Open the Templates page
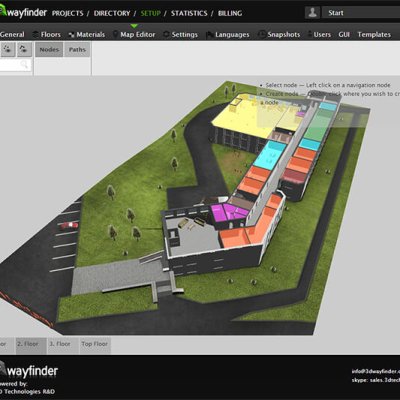 pyautogui.click(x=374, y=35)
